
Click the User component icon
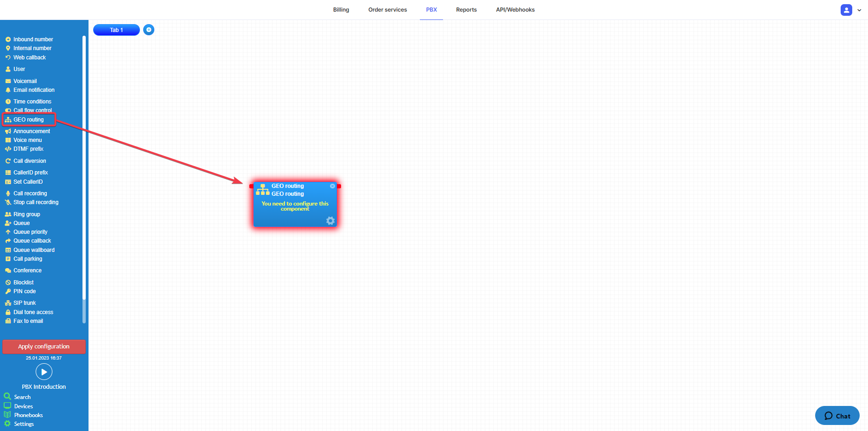tap(8, 69)
